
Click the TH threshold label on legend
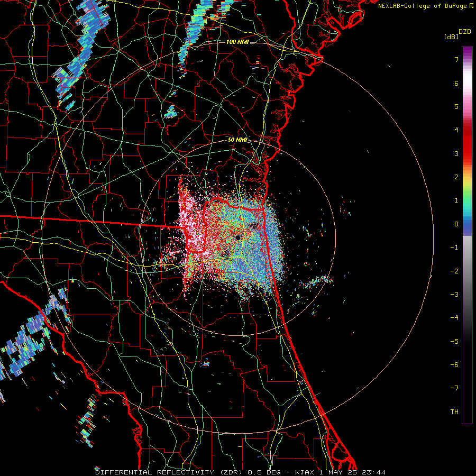(454, 412)
